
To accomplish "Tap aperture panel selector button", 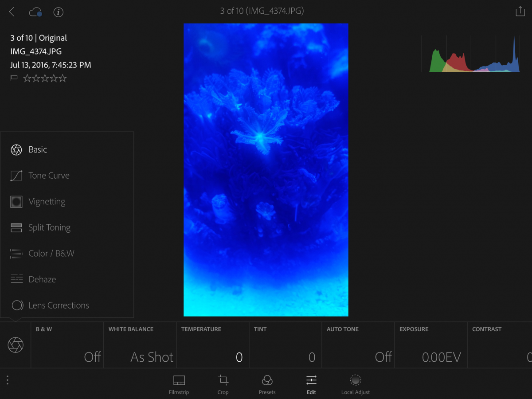I will (16, 345).
